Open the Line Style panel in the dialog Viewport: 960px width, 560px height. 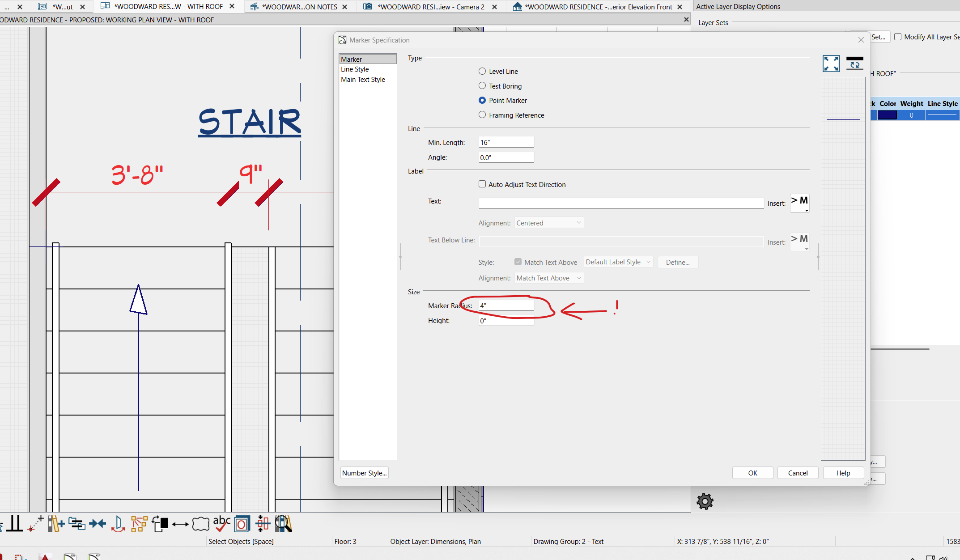(355, 69)
